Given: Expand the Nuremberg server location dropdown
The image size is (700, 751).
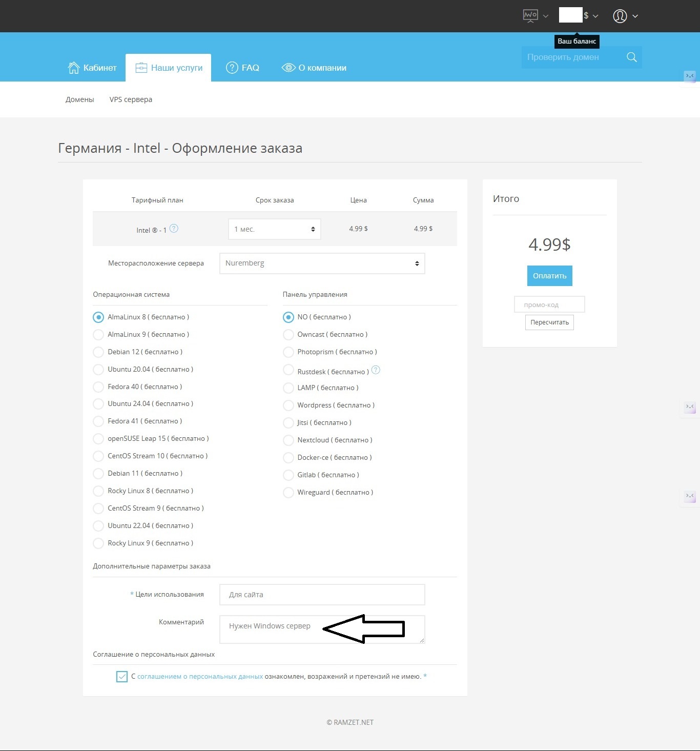Looking at the screenshot, I should point(322,263).
